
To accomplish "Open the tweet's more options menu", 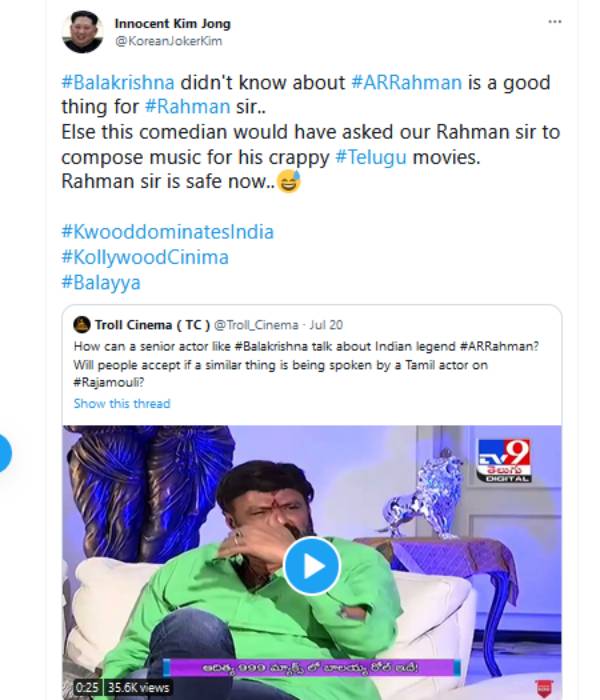I will pos(555,21).
